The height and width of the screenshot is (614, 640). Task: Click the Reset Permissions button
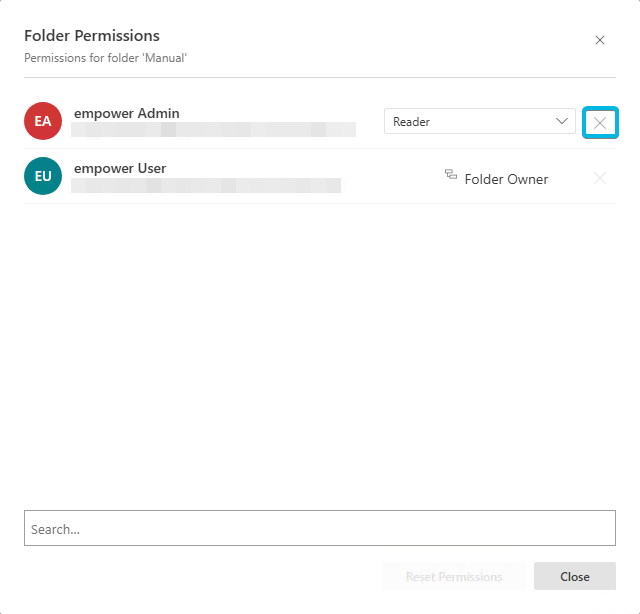(454, 576)
